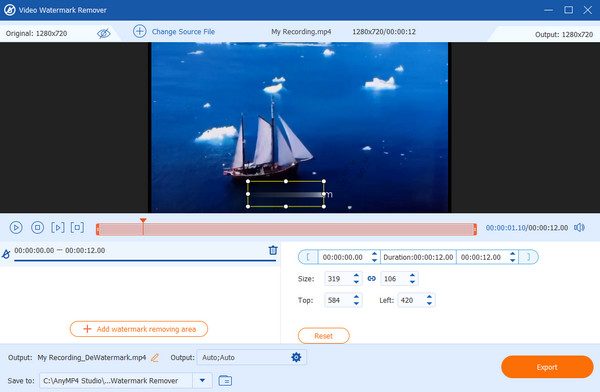The height and width of the screenshot is (392, 600).
Task: Click the orange playhead marker on timeline
Action: pos(143,221)
